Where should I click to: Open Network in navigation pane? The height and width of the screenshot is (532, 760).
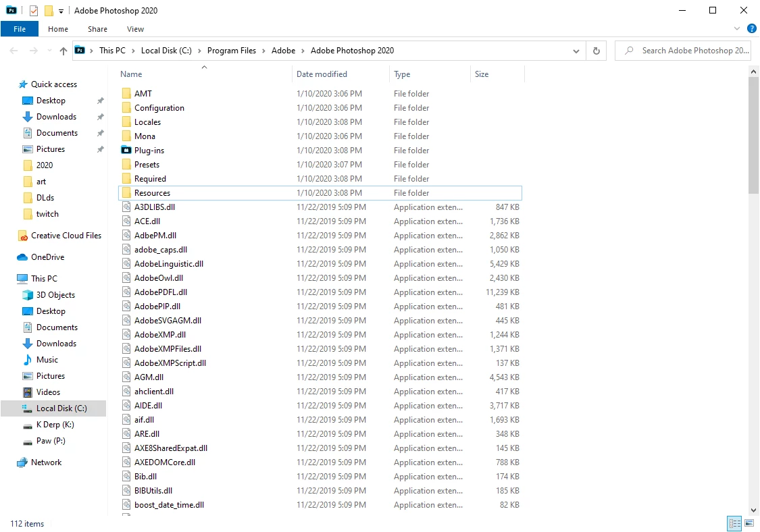click(39, 462)
